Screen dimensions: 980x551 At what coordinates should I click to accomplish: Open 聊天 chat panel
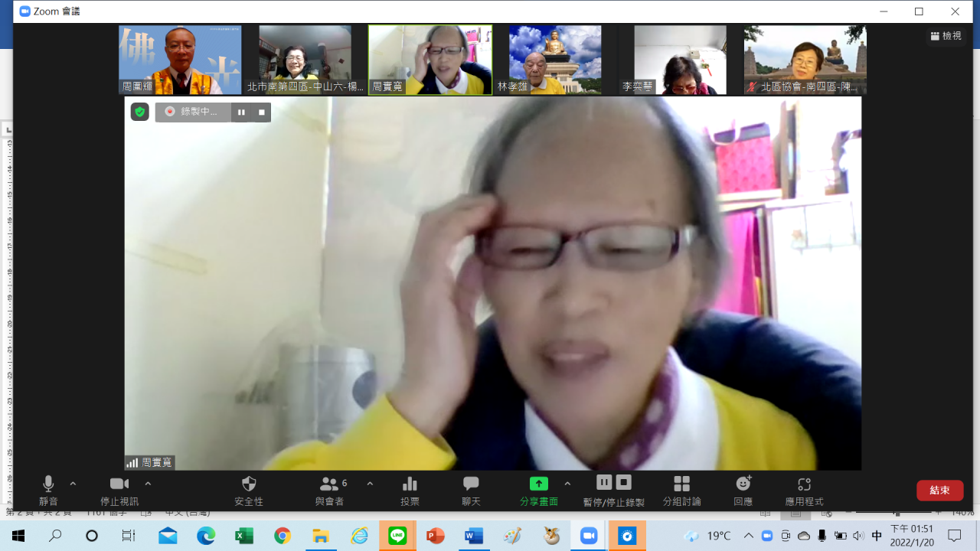tap(471, 490)
